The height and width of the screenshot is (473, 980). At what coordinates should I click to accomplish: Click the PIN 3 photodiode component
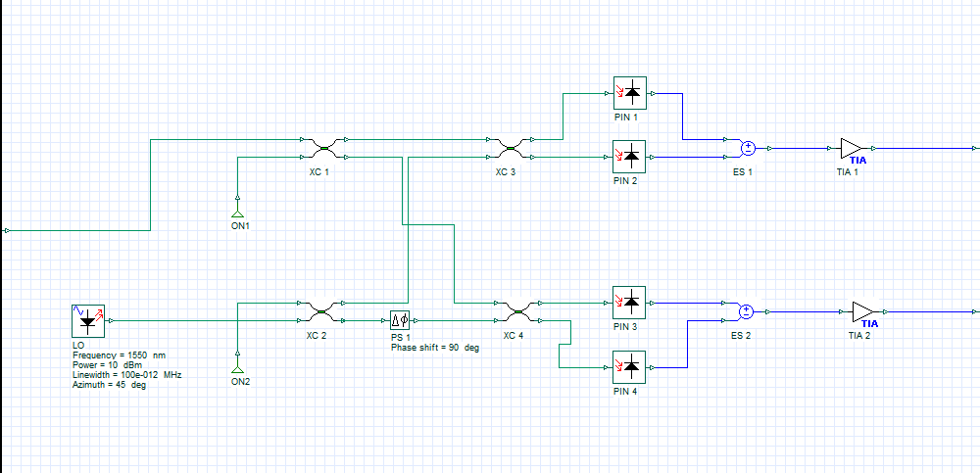click(630, 302)
